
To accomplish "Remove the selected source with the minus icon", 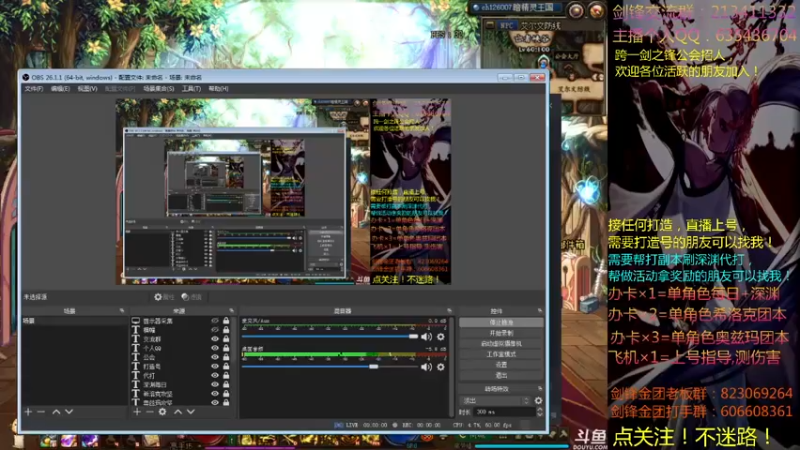I will pyautogui.click(x=149, y=412).
